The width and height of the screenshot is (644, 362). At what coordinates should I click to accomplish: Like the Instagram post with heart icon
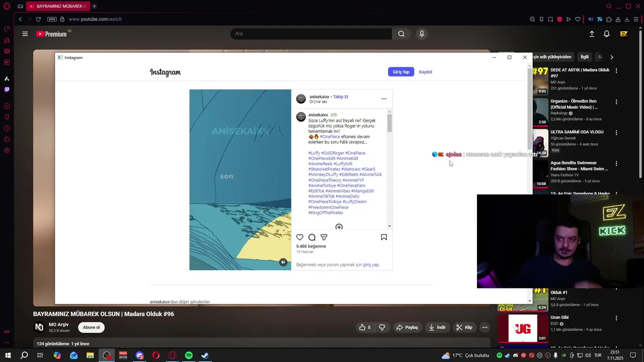tap(300, 237)
